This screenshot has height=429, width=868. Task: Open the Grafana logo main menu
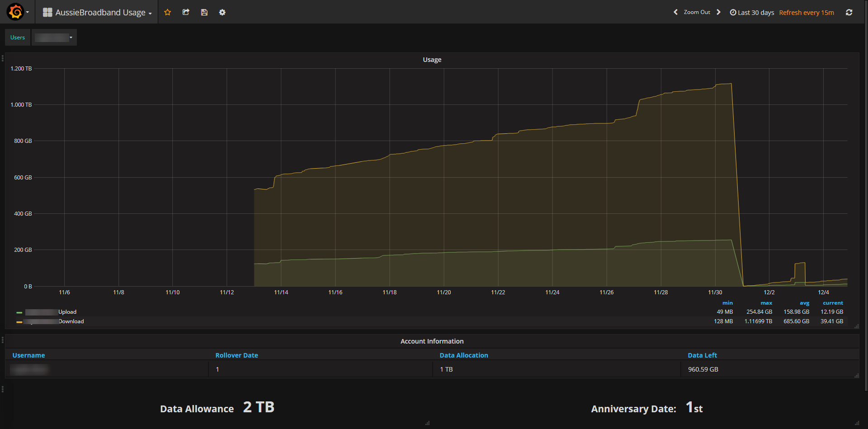pos(18,12)
